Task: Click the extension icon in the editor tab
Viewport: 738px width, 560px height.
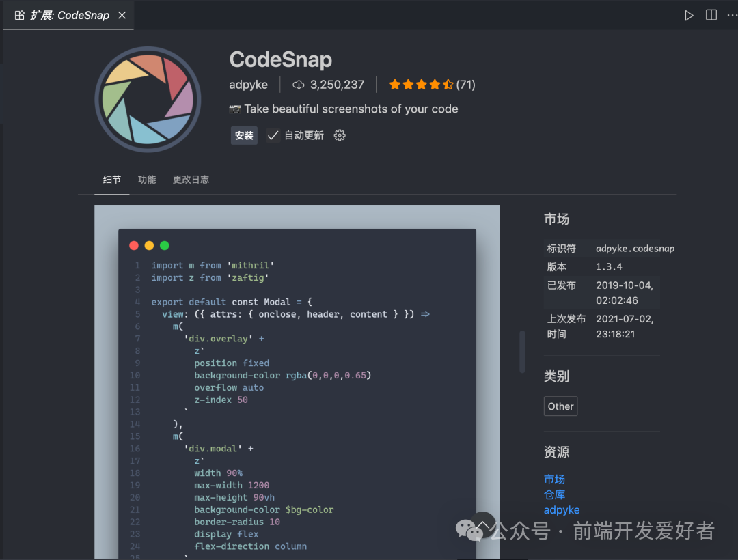Action: (19, 15)
